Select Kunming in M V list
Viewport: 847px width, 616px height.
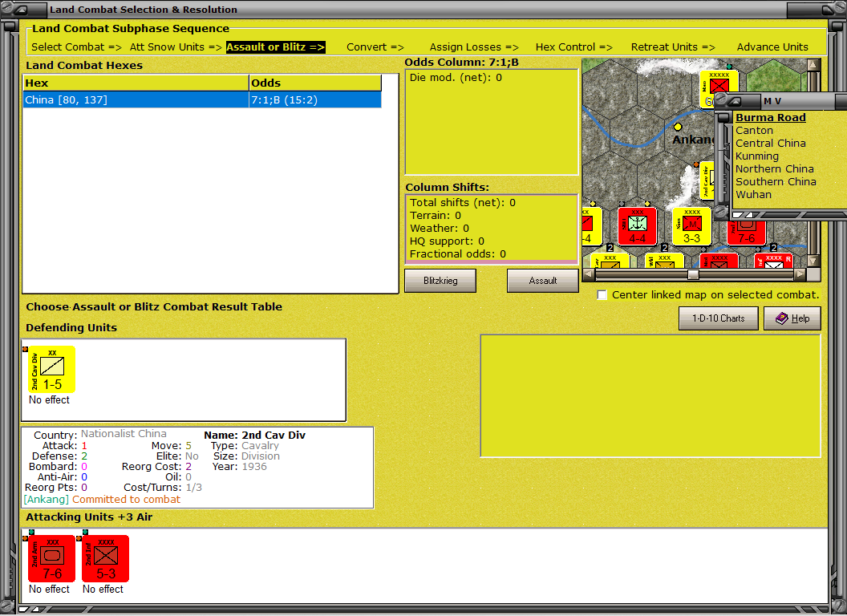tap(757, 156)
